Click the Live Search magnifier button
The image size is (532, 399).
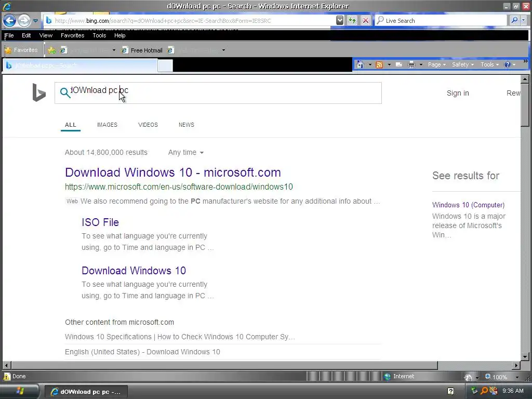coord(514,20)
